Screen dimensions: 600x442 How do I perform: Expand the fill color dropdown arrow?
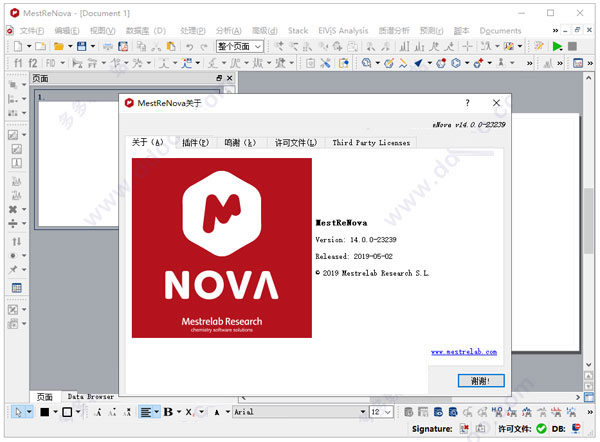pyautogui.click(x=55, y=412)
